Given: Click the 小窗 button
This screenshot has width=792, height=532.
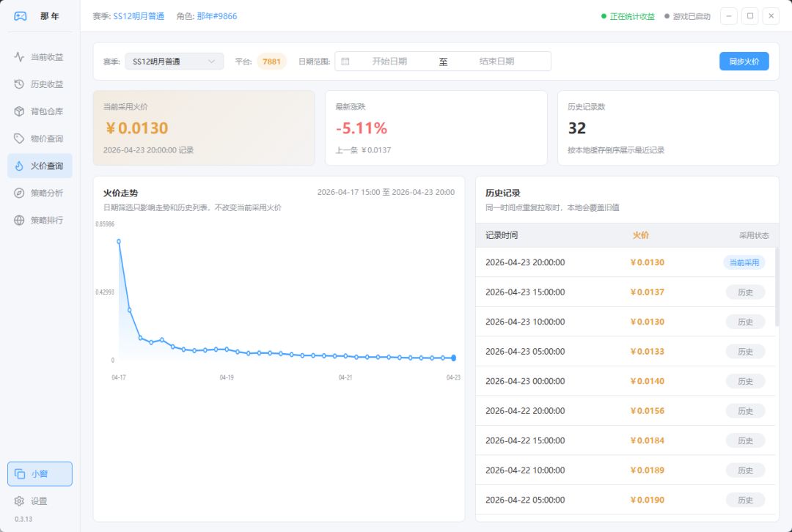Looking at the screenshot, I should [40, 474].
